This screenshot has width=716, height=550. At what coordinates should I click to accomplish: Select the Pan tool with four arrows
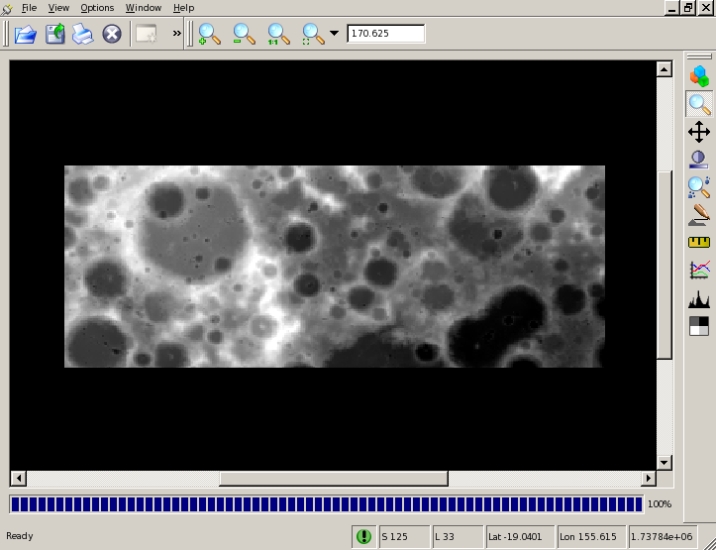coord(699,132)
